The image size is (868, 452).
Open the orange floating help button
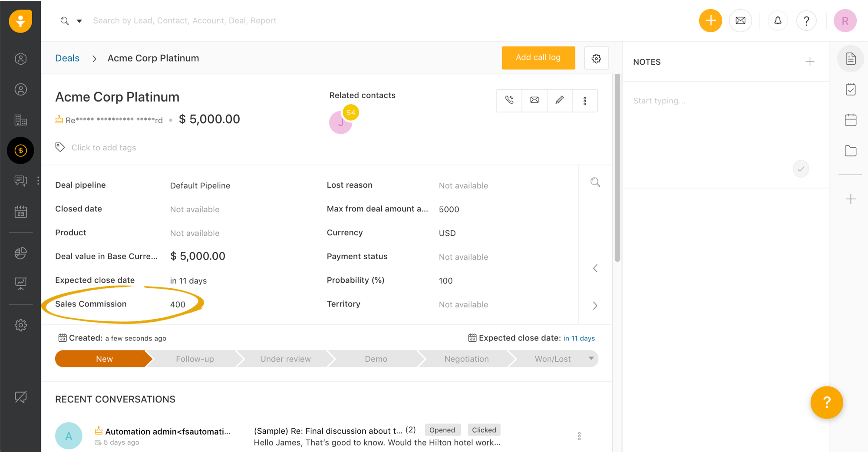pos(826,403)
